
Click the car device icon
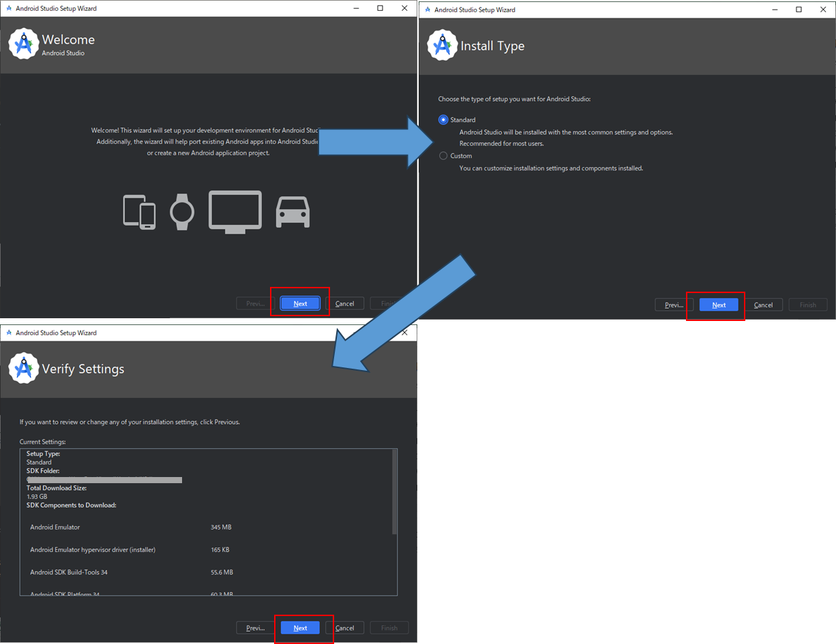pyautogui.click(x=293, y=212)
